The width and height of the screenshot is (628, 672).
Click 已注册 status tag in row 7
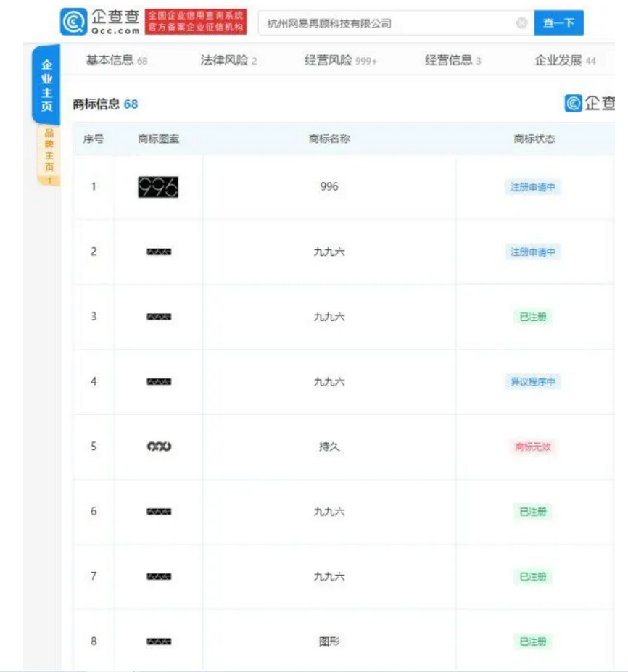(533, 576)
